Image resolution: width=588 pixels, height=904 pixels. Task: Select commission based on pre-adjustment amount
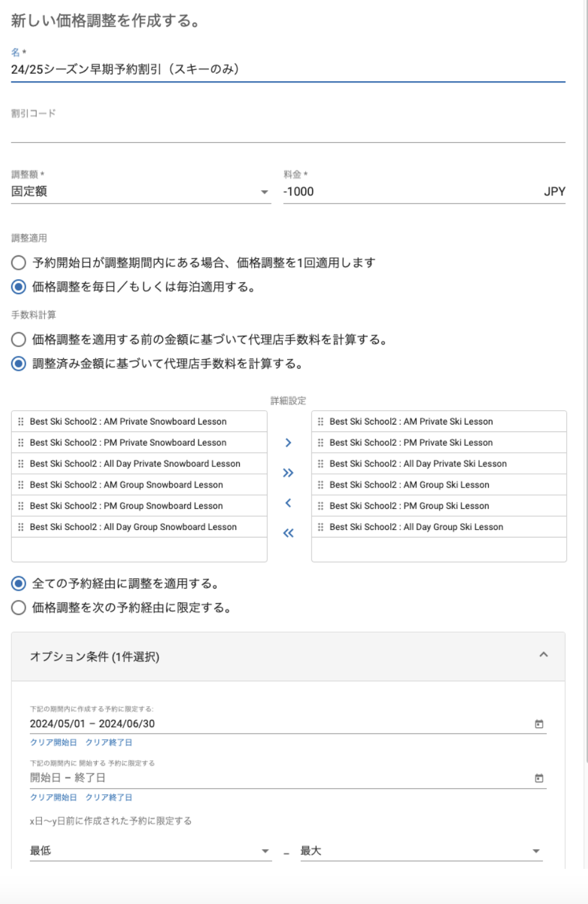click(x=19, y=340)
